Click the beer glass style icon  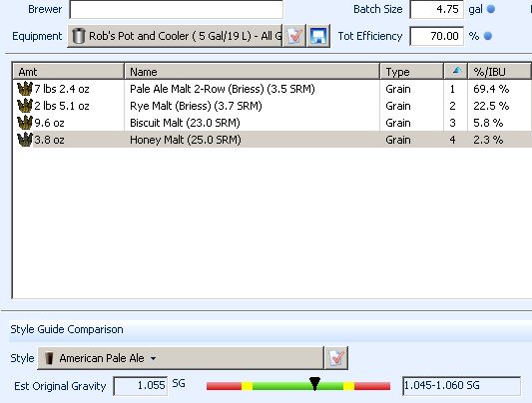click(49, 358)
